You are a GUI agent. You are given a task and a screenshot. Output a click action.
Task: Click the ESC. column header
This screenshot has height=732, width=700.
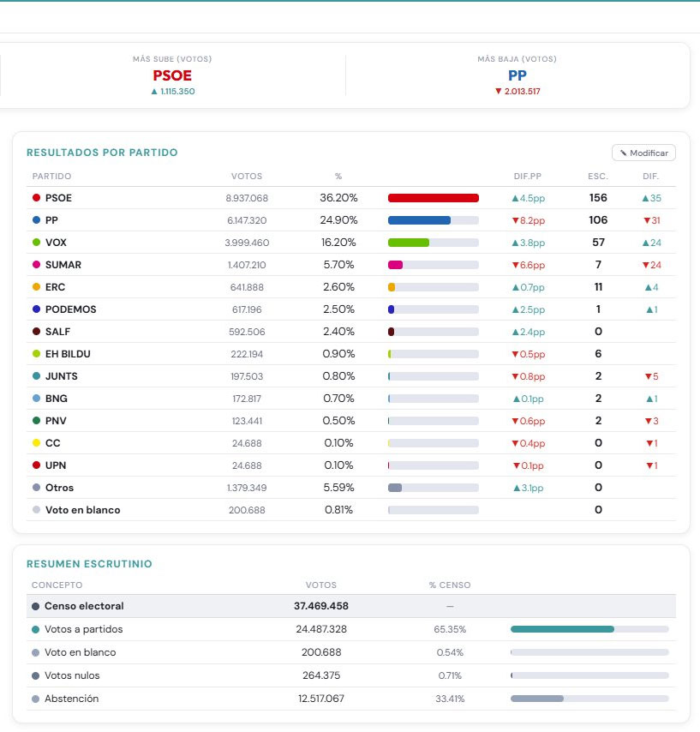(598, 177)
